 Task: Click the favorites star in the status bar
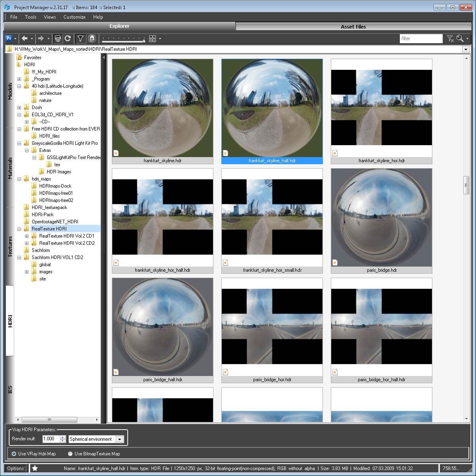click(x=35, y=468)
